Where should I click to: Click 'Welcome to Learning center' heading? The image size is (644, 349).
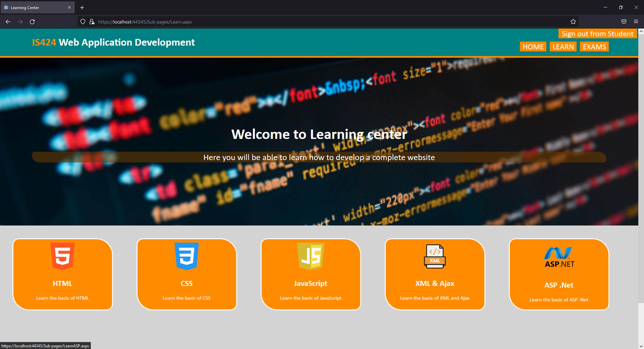coord(319,134)
